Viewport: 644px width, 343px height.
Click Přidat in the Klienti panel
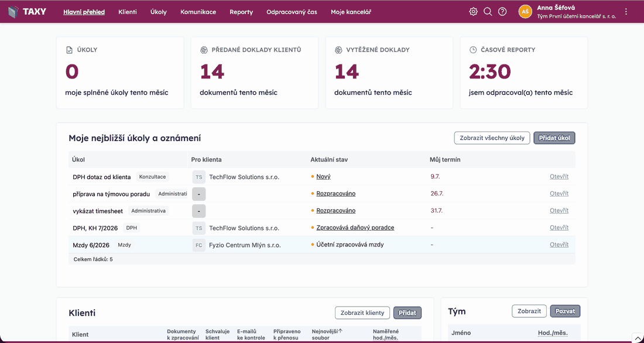click(x=407, y=313)
